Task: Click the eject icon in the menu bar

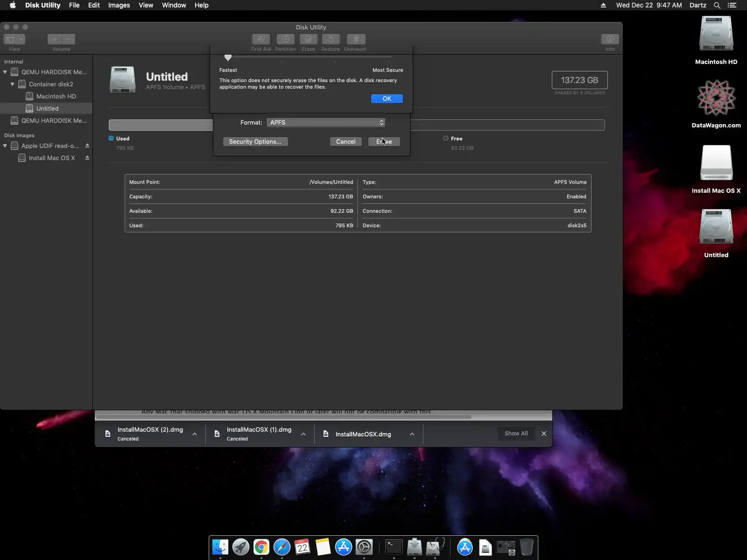Action: pyautogui.click(x=603, y=5)
